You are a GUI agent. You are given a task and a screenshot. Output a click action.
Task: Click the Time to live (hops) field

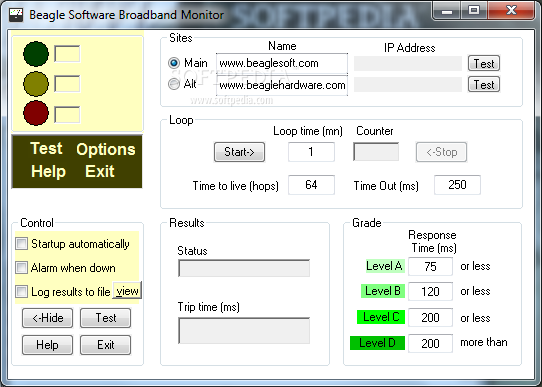pos(311,185)
